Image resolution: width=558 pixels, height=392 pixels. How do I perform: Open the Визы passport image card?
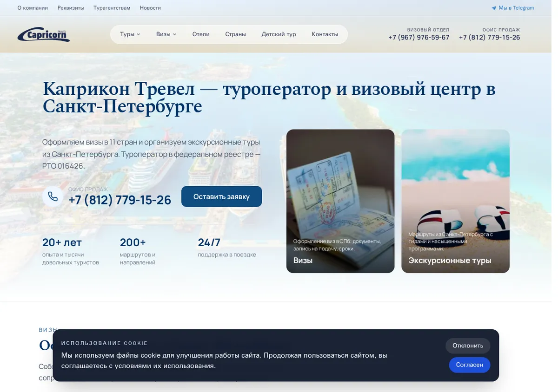[x=340, y=201]
